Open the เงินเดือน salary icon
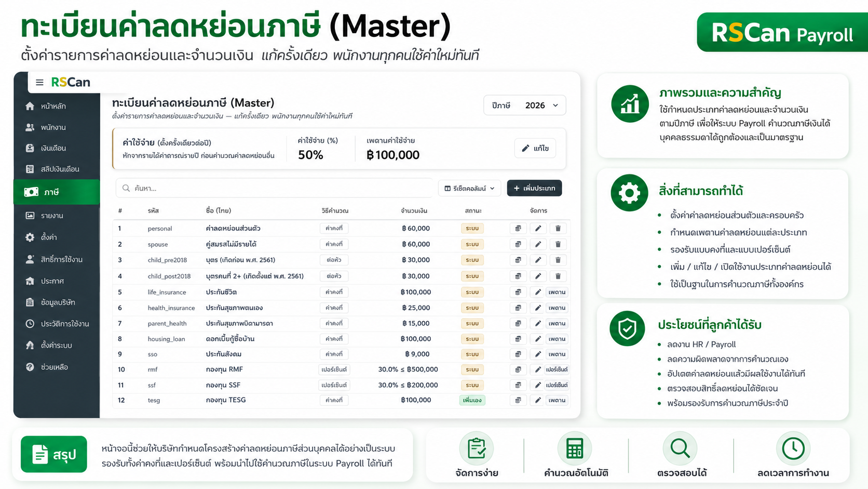 (x=30, y=148)
